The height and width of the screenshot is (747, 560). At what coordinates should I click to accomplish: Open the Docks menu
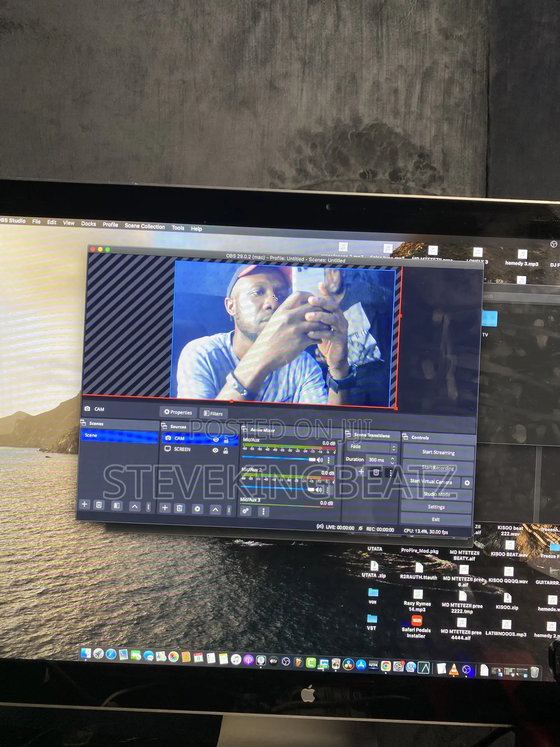pos(89,224)
